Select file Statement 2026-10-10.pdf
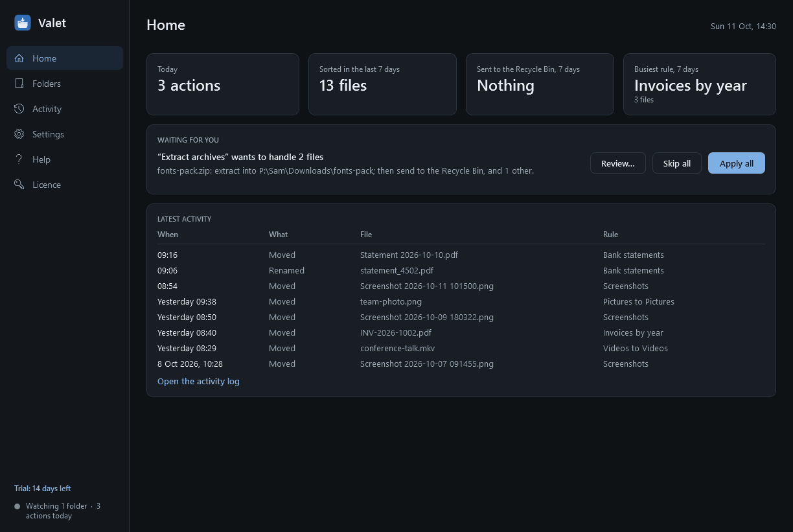 tap(409, 255)
